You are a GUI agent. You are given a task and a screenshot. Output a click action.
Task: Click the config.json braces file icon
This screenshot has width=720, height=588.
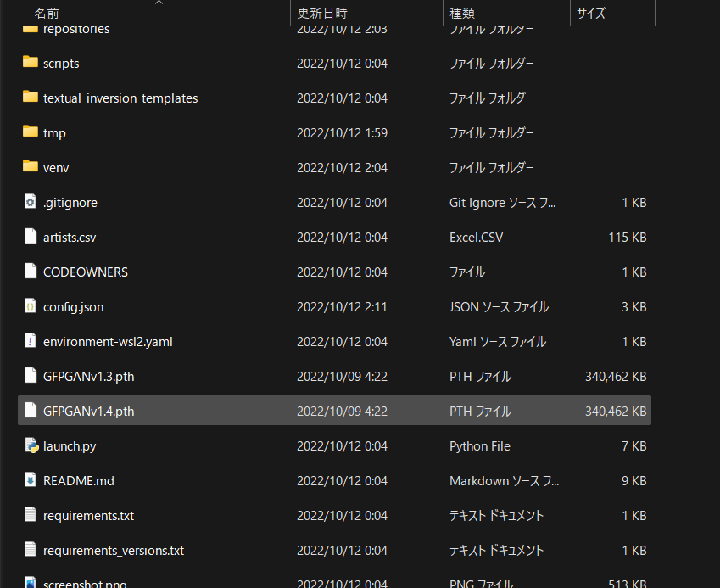(31, 306)
